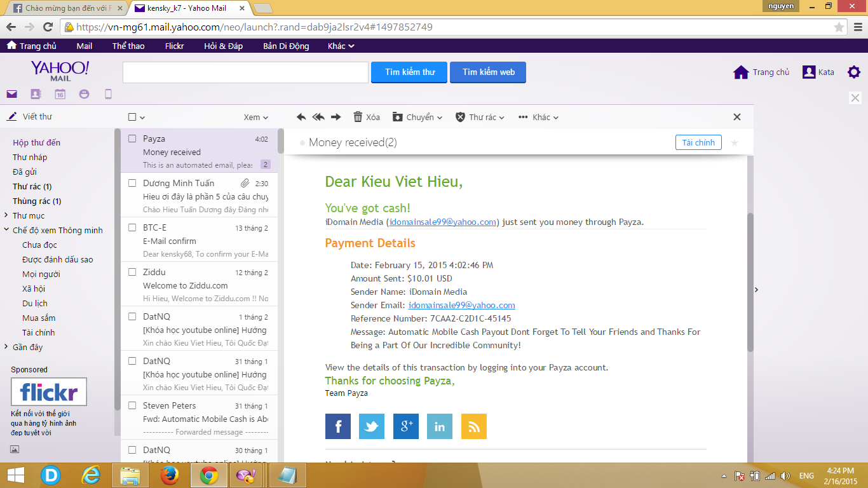This screenshot has height=488, width=868.
Task: Switch to the Facebook browser tab
Action: click(67, 9)
